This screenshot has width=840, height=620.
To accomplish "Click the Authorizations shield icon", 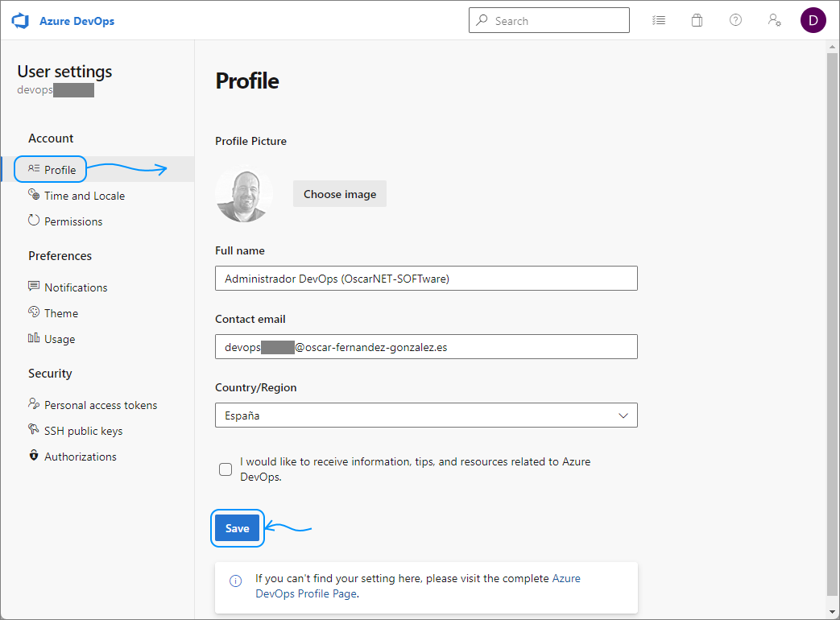I will click(34, 455).
